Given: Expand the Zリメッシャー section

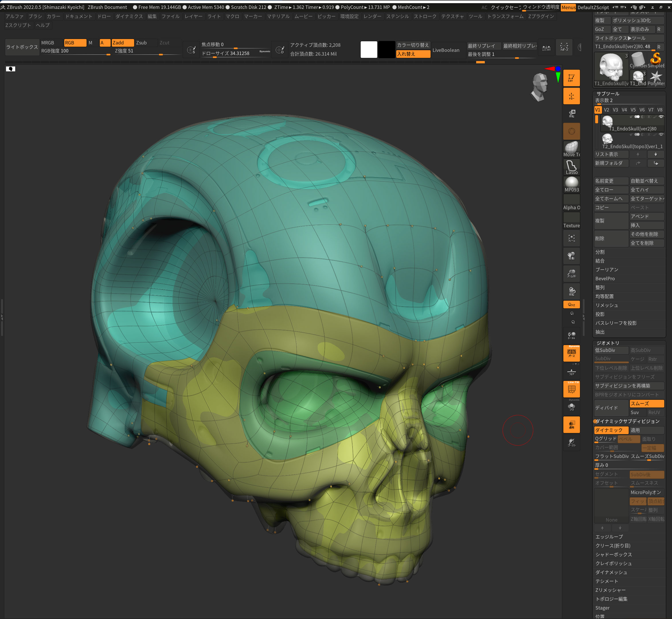Looking at the screenshot, I should click(x=610, y=590).
